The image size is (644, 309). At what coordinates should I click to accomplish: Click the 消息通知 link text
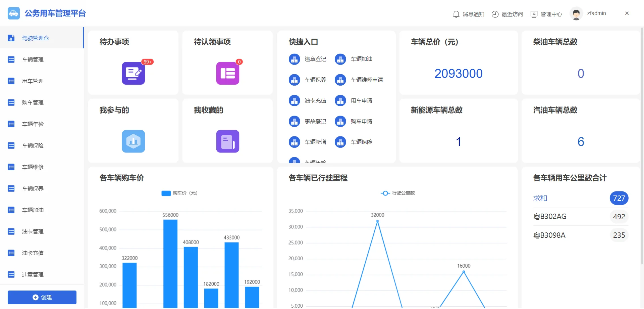[473, 14]
